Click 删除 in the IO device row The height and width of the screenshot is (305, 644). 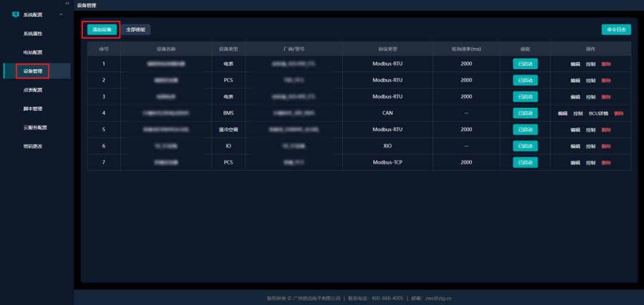pyautogui.click(x=606, y=146)
